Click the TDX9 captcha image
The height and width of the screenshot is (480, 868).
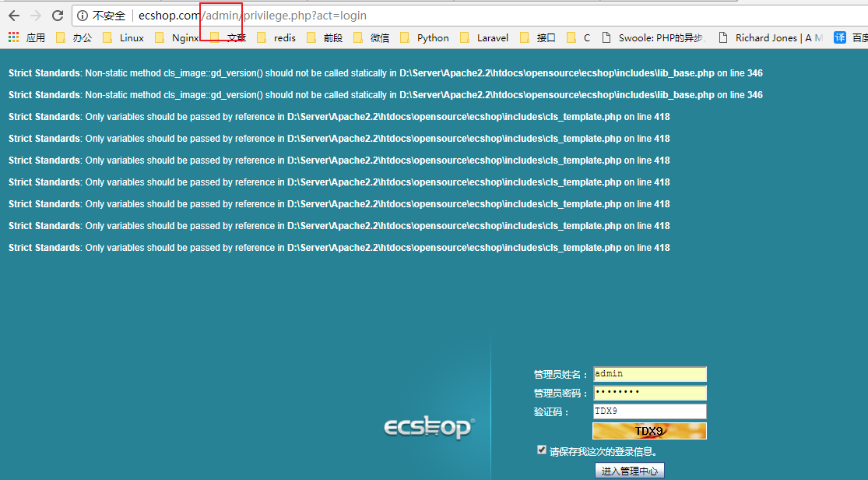649,431
